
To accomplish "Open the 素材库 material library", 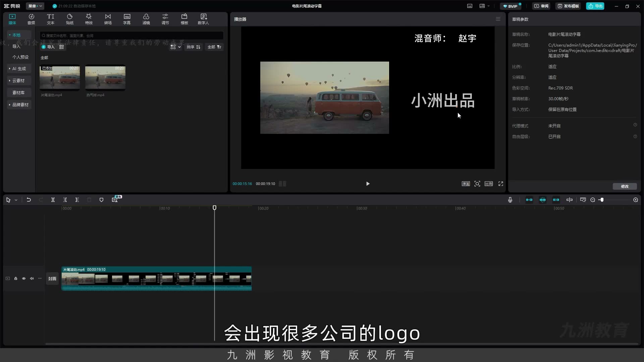I will click(18, 93).
